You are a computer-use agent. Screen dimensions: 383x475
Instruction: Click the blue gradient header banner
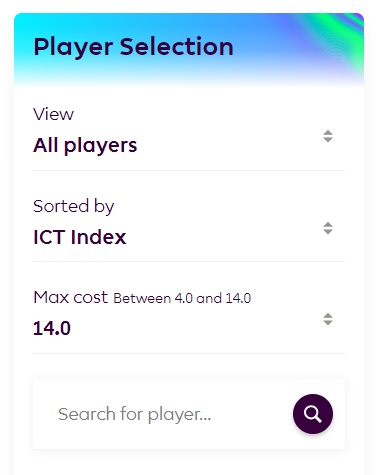tap(189, 48)
